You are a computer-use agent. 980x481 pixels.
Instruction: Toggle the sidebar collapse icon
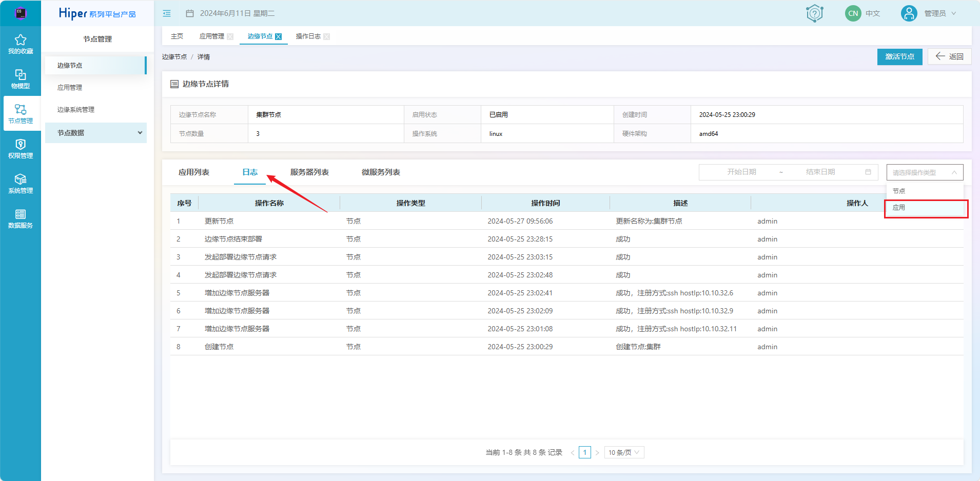(x=167, y=13)
